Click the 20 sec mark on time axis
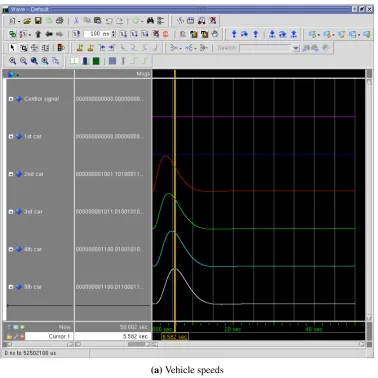The image size is (378, 378). (x=232, y=329)
